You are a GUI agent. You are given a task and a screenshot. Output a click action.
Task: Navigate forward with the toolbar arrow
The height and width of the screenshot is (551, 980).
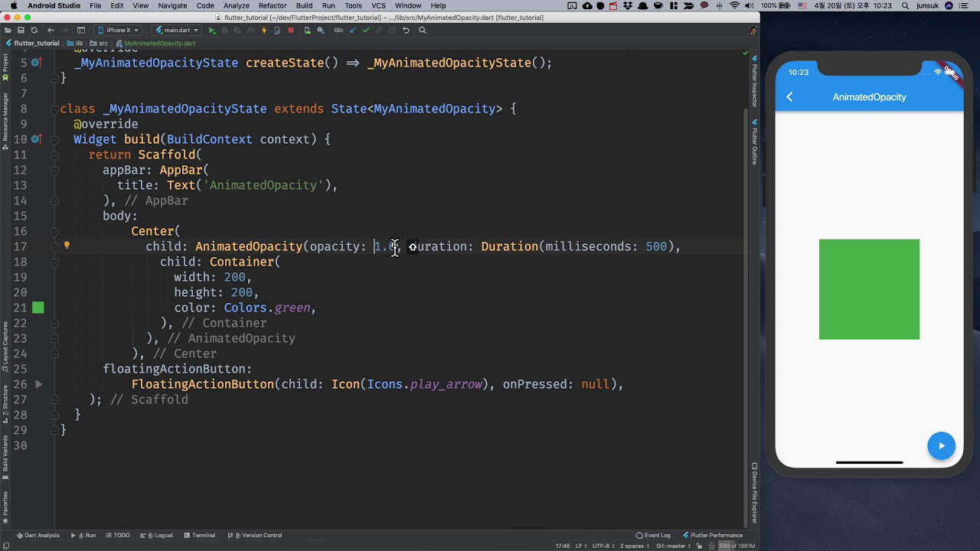(64, 31)
